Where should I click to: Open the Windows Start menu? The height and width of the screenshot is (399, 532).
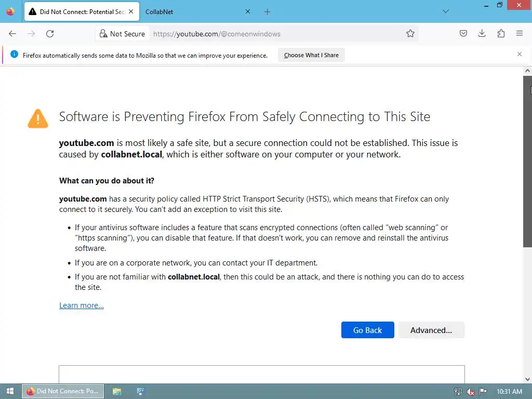pos(10,391)
